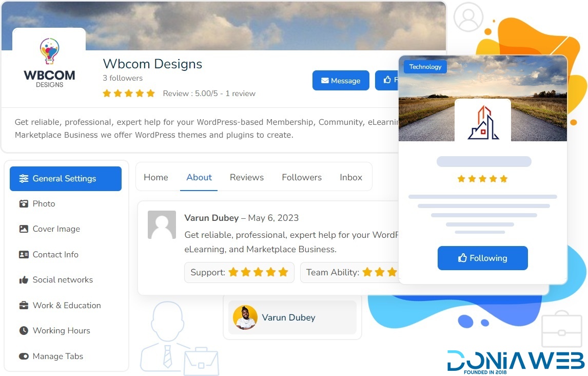Switch to the Home tab

click(x=156, y=177)
